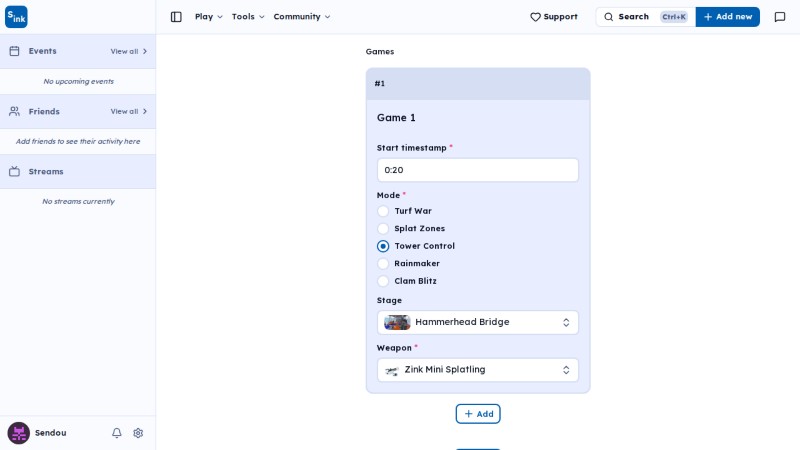Select Rainmaker mode
The width and height of the screenshot is (800, 450).
(383, 263)
